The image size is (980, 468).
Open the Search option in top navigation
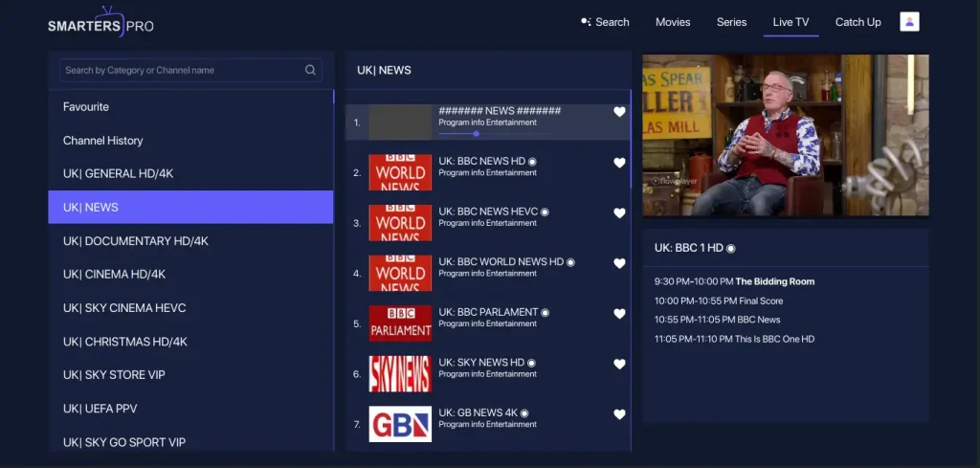(605, 22)
